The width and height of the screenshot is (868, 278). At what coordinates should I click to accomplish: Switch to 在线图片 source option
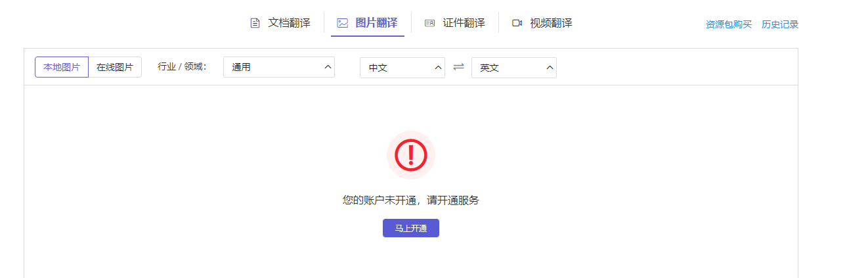point(115,67)
